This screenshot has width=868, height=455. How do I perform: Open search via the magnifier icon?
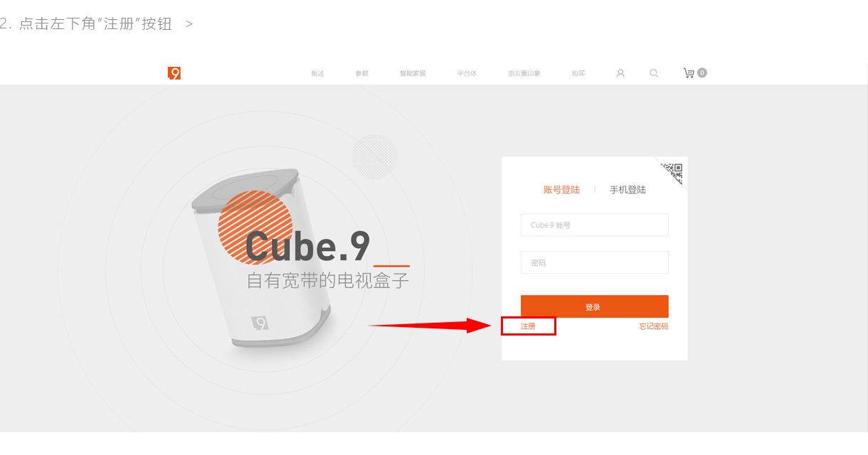click(654, 73)
